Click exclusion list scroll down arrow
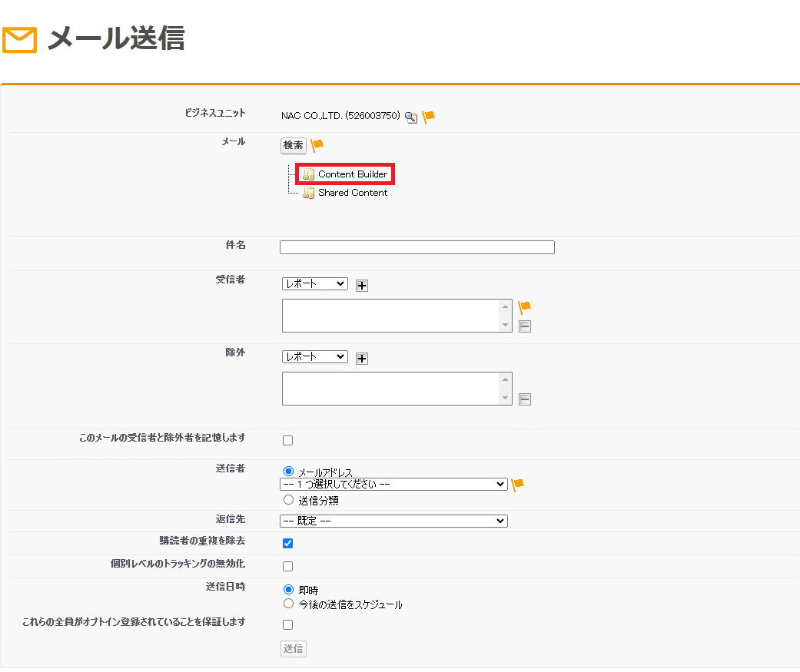The image size is (800, 672). [x=505, y=398]
